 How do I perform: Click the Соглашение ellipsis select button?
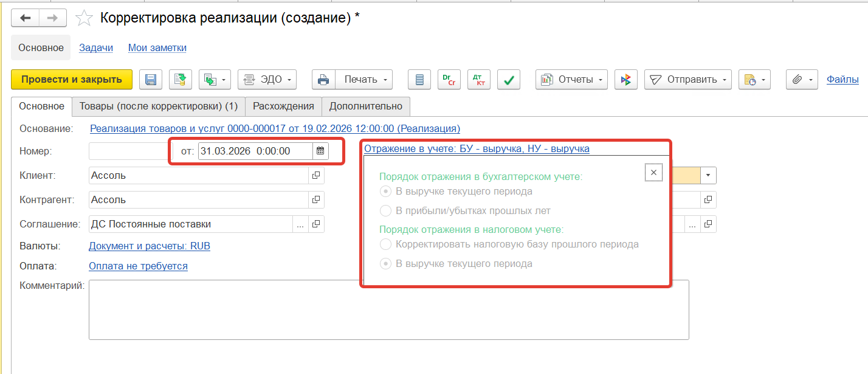coord(301,224)
